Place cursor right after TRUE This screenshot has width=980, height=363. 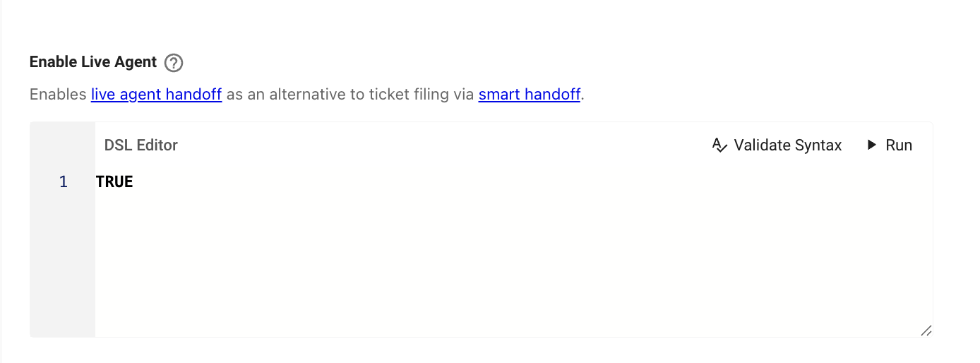coord(133,182)
